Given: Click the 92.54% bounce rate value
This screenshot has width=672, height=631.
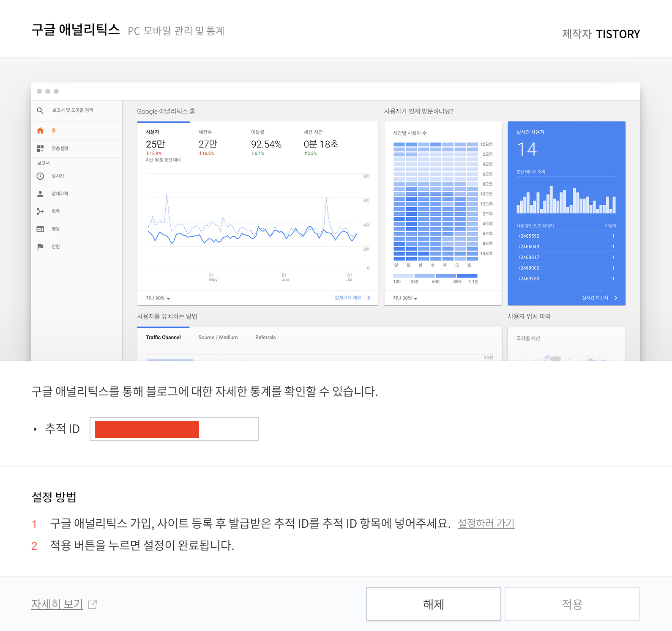Looking at the screenshot, I should click(266, 144).
